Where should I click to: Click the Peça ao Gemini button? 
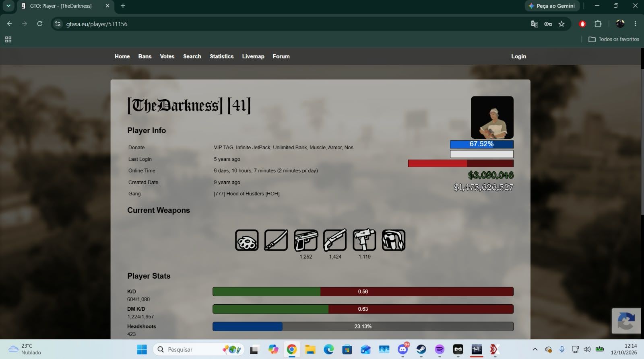coord(552,6)
